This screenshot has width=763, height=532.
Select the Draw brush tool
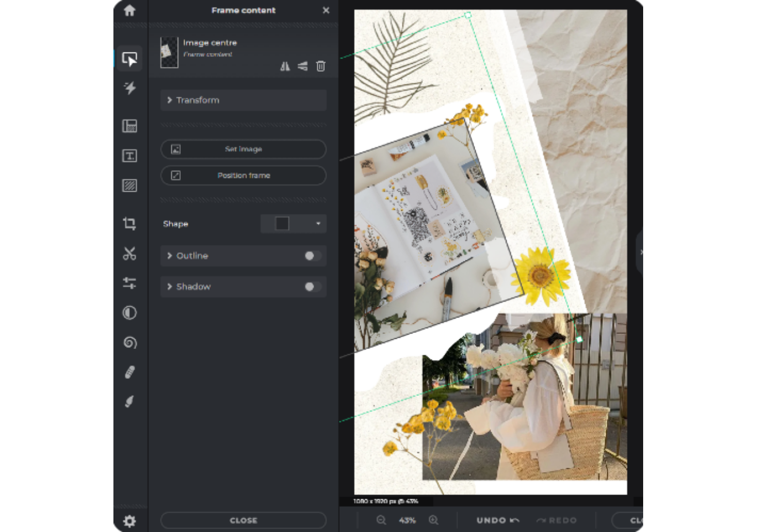pyautogui.click(x=129, y=401)
